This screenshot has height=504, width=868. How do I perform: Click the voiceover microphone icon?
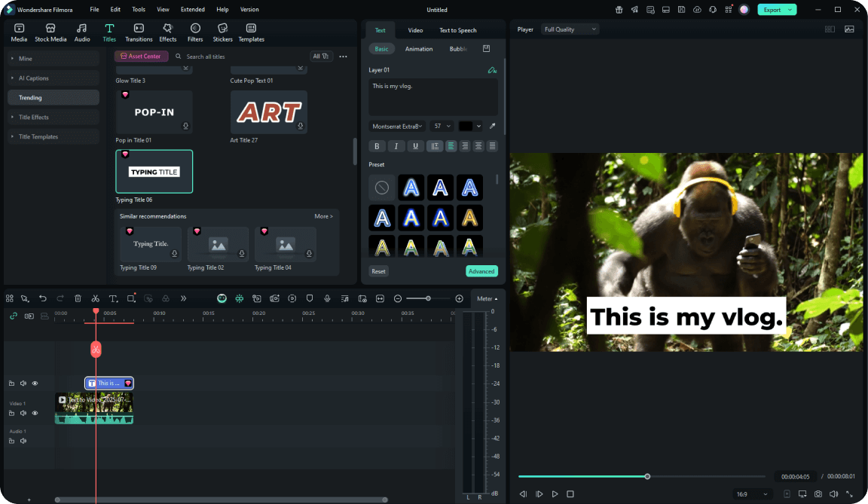pos(327,299)
